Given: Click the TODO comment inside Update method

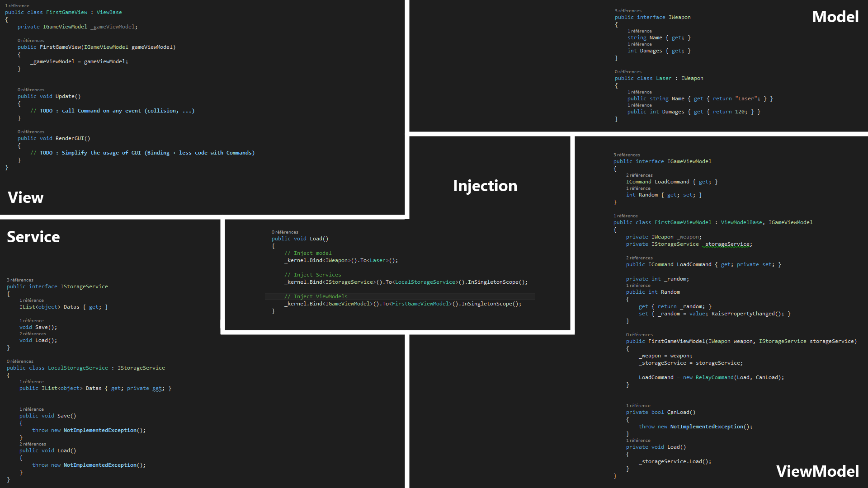Looking at the screenshot, I should pyautogui.click(x=112, y=111).
